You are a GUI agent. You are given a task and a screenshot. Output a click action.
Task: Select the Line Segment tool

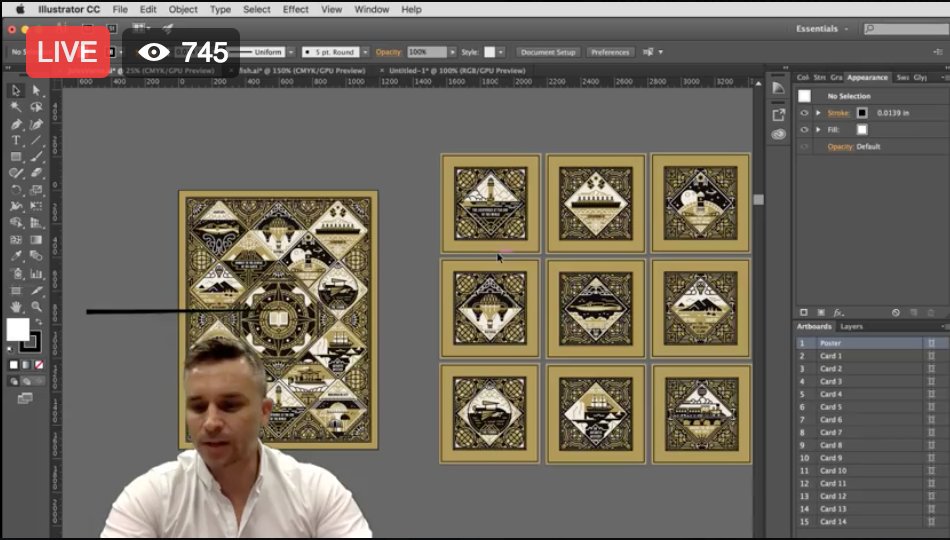coord(36,141)
